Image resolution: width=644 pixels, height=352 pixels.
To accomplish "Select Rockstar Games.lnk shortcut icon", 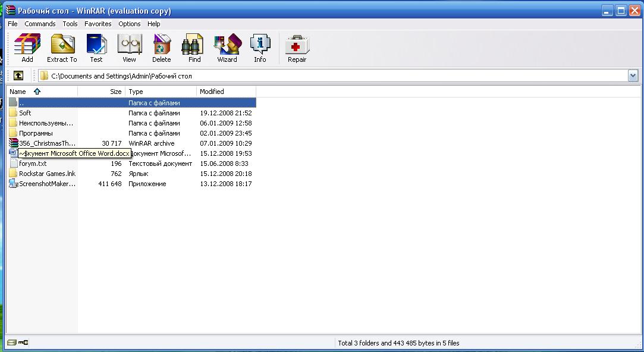I will (13, 173).
